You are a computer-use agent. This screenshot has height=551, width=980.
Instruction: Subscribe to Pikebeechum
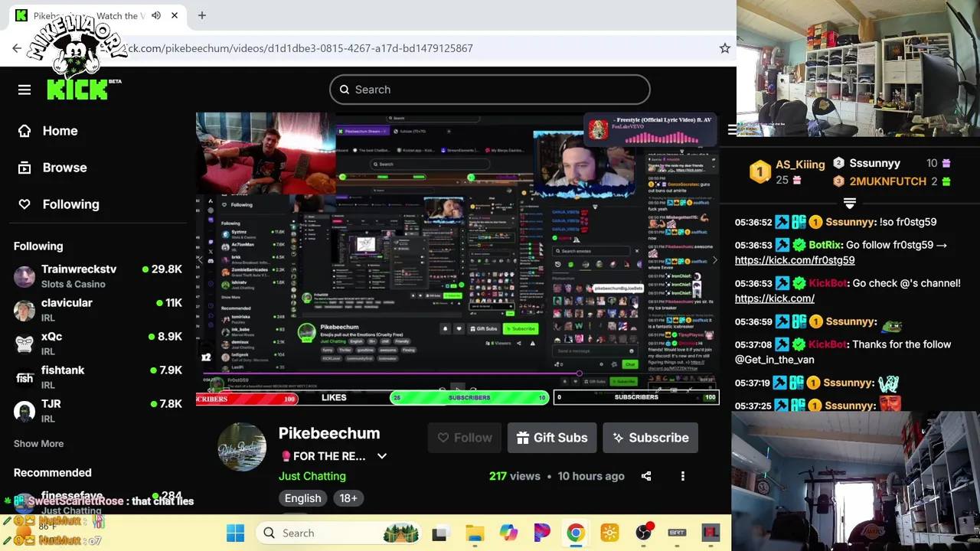pos(650,438)
